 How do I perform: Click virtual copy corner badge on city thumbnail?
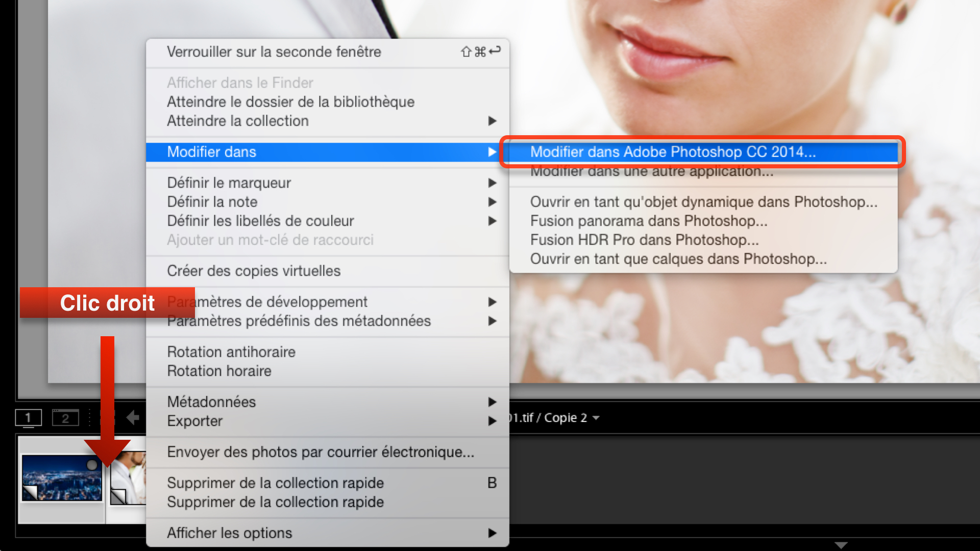click(x=31, y=492)
